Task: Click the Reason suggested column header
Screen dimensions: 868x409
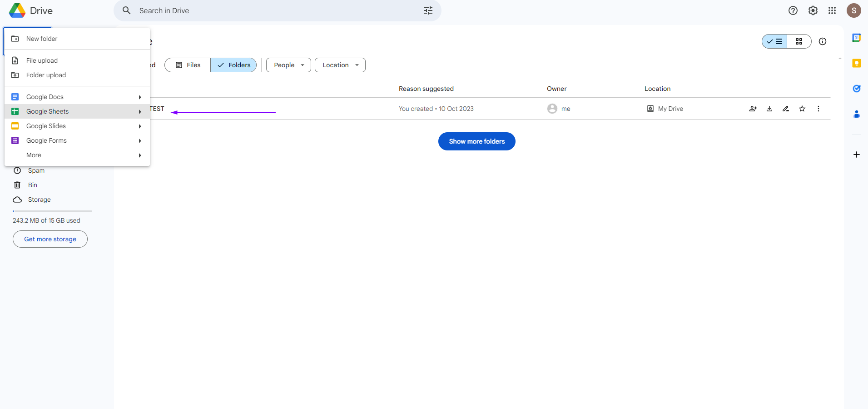Action: click(426, 89)
